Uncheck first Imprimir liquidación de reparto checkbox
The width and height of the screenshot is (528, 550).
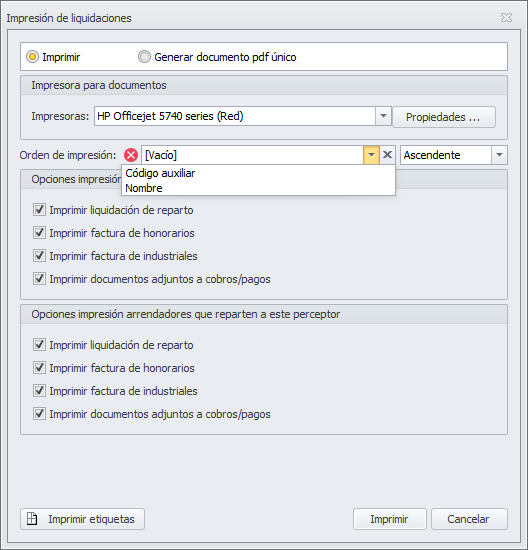point(39,210)
